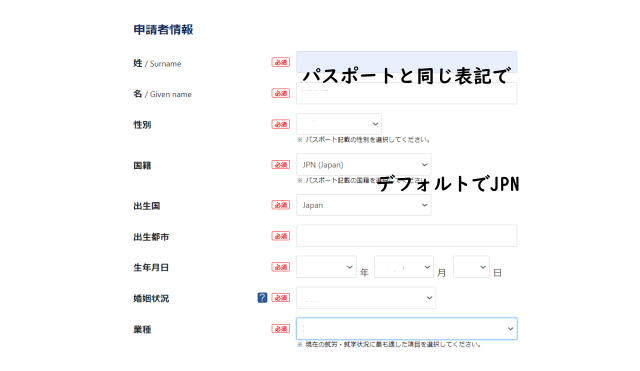Open the birth year (年) dropdown
The image size is (640, 371).
tap(326, 267)
